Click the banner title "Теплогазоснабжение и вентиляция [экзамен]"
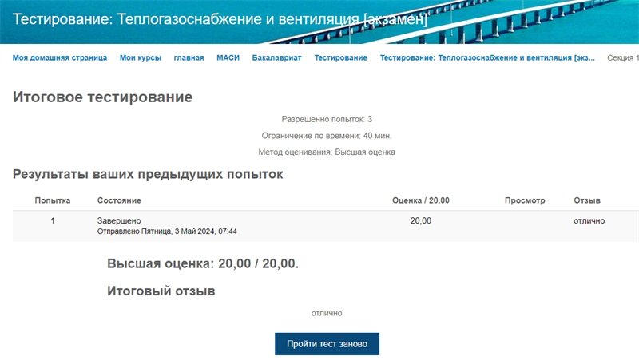The width and height of the screenshot is (639, 364). [x=220, y=19]
